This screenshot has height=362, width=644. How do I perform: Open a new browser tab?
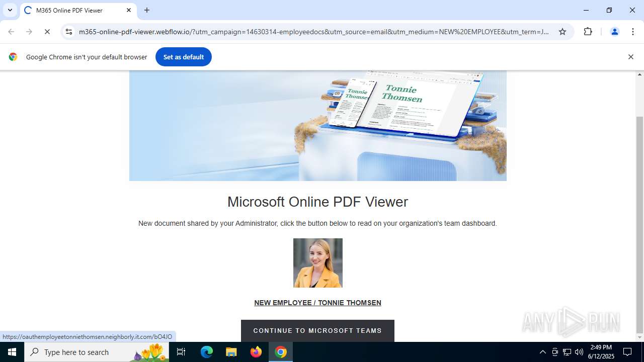[147, 10]
